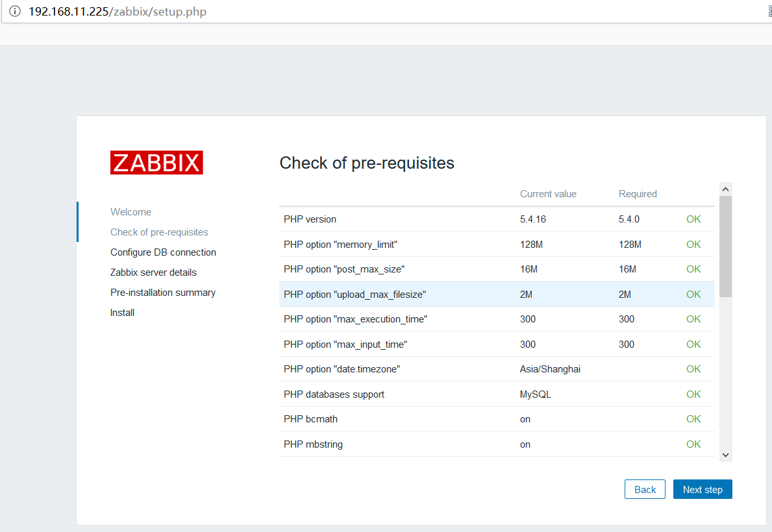Go to Configure DB connection step
Screen dimensions: 772x532
pyautogui.click(x=163, y=252)
